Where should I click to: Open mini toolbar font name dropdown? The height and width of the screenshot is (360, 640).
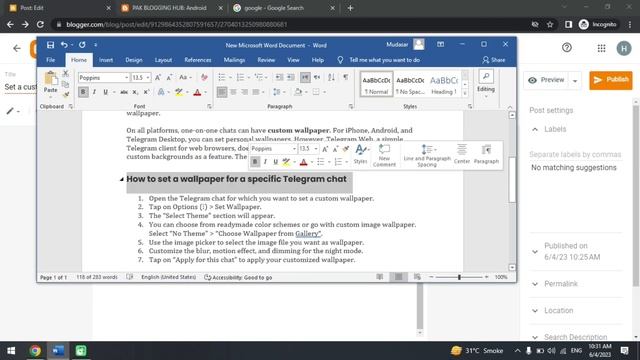[294, 149]
